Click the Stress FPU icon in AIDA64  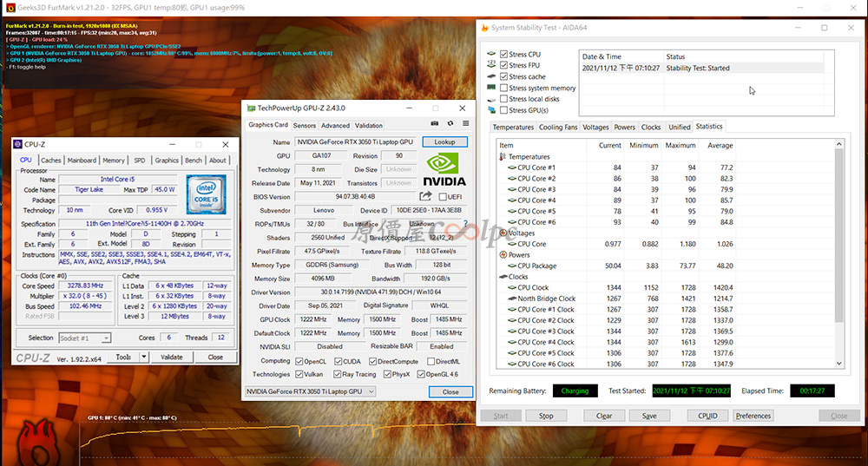[491, 65]
